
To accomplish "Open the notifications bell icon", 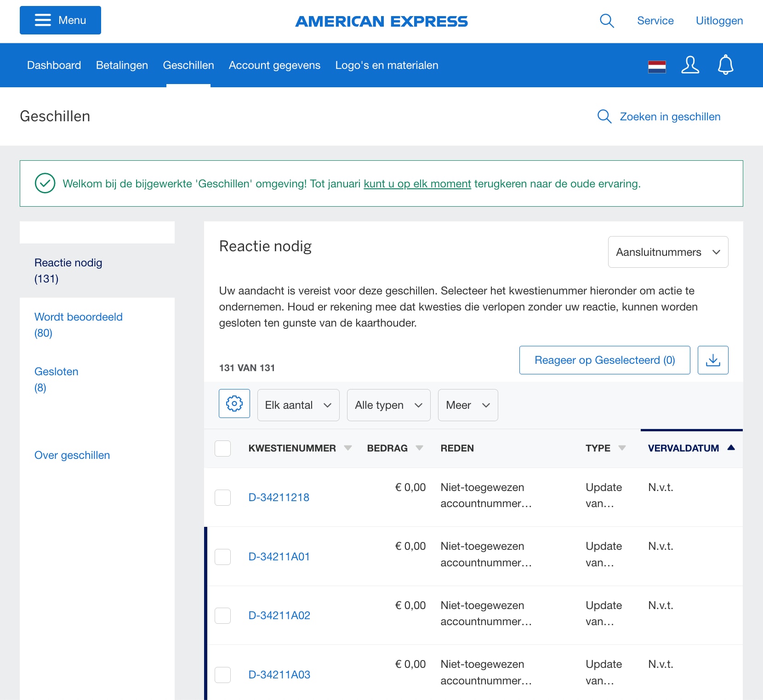I will pos(725,65).
